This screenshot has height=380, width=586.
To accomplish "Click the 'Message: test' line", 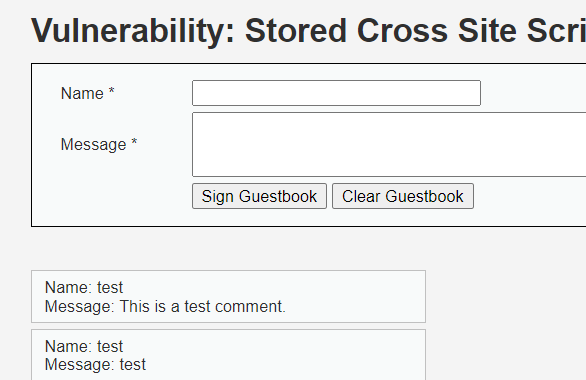I will 95,365.
